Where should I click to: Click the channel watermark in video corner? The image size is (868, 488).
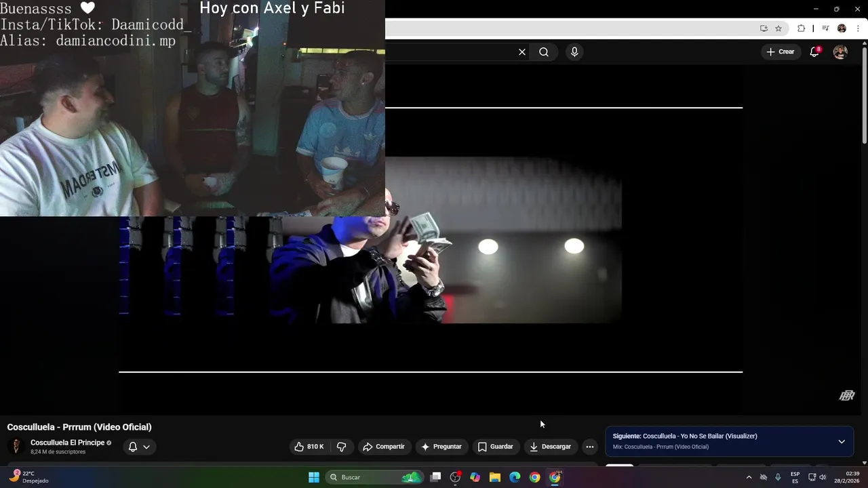847,396
